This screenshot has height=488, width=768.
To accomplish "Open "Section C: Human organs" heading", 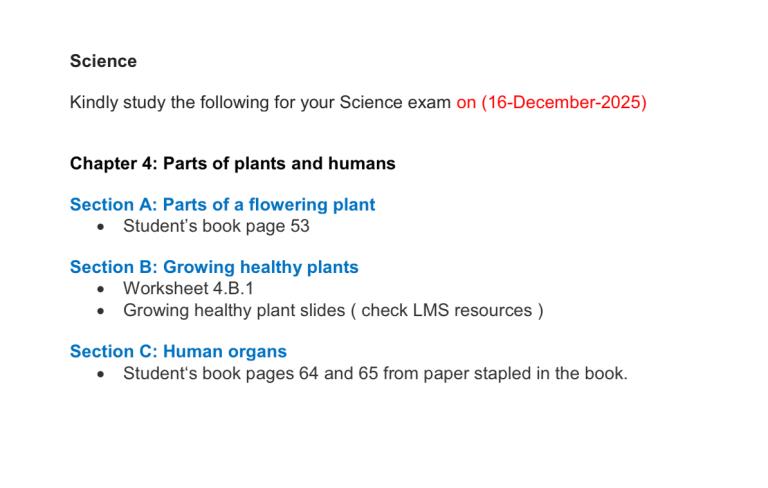I will coord(178,351).
